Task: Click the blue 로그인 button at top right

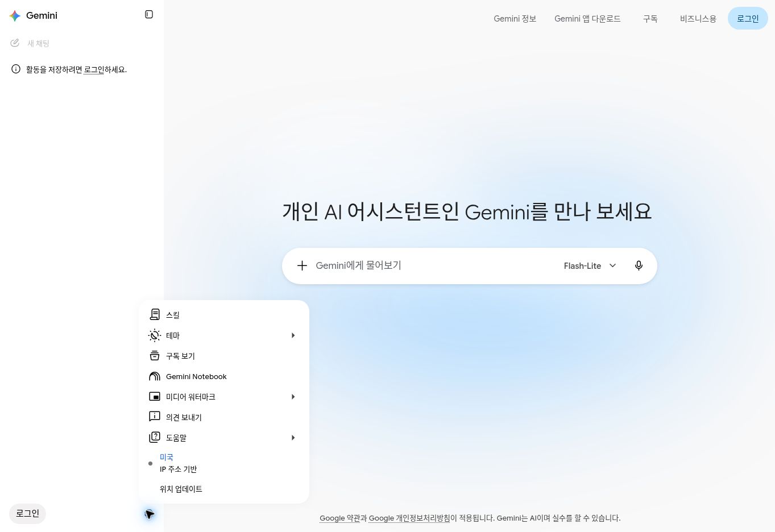Action: [748, 19]
